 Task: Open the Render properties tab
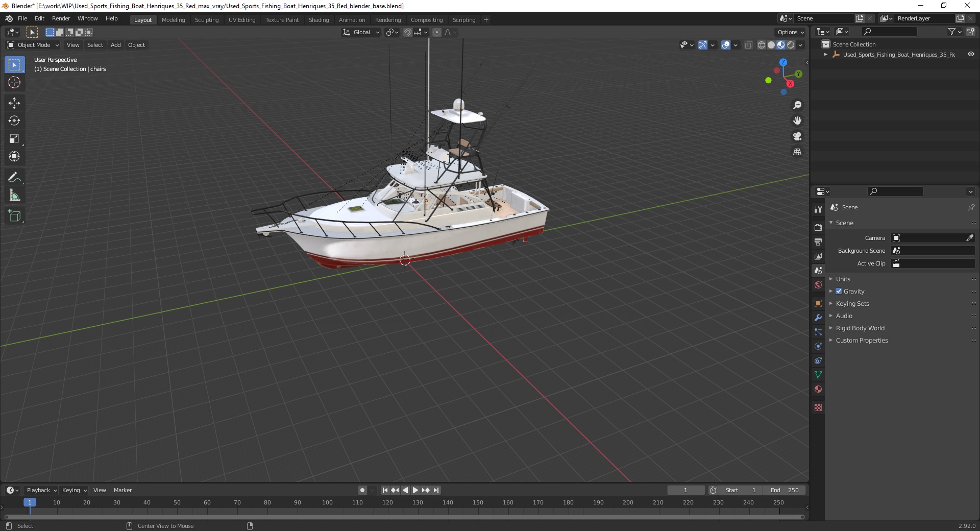[x=818, y=227]
